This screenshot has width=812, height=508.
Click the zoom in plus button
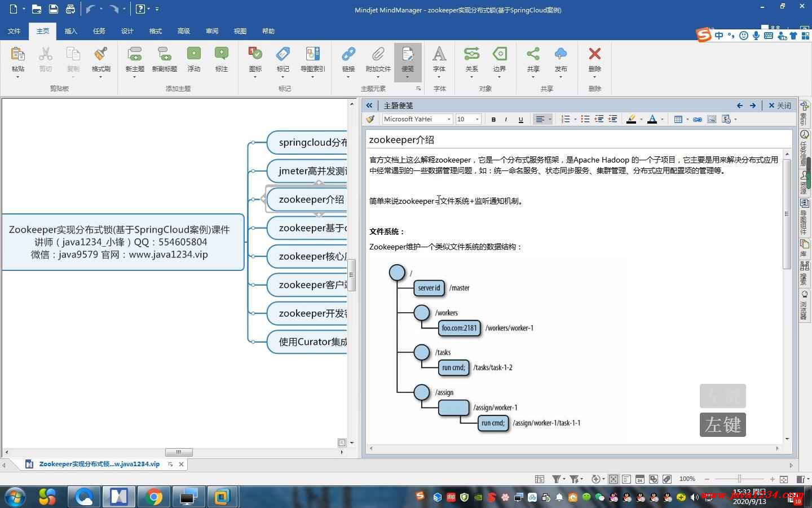click(773, 479)
